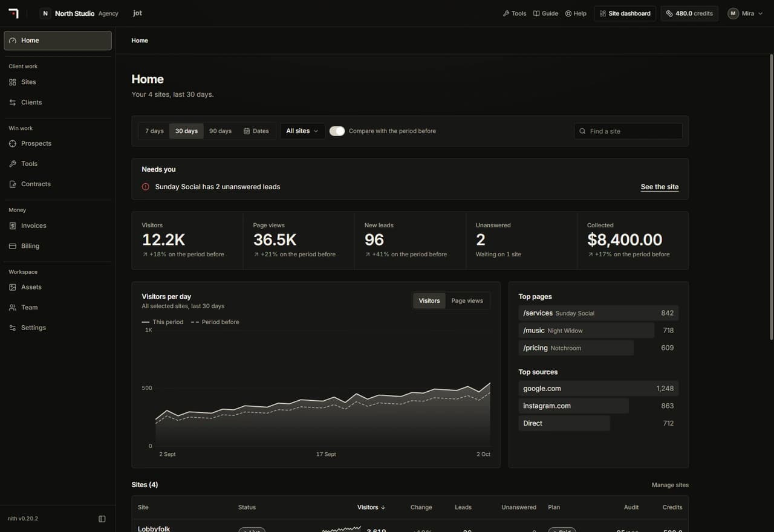774x532 pixels.
Task: Click the Team people icon in sidebar
Action: point(13,308)
